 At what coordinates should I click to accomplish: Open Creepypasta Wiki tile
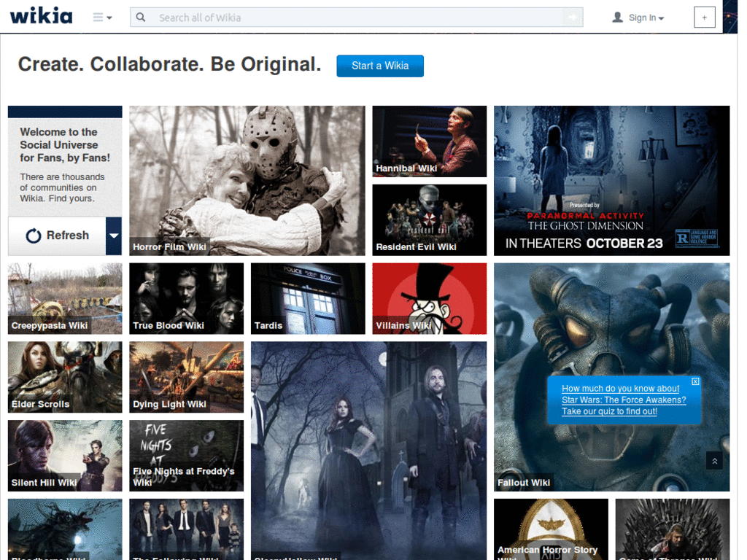65,298
